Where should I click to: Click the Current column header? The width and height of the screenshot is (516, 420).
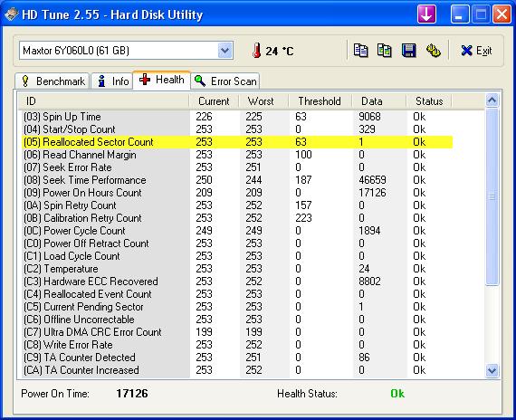click(x=214, y=101)
